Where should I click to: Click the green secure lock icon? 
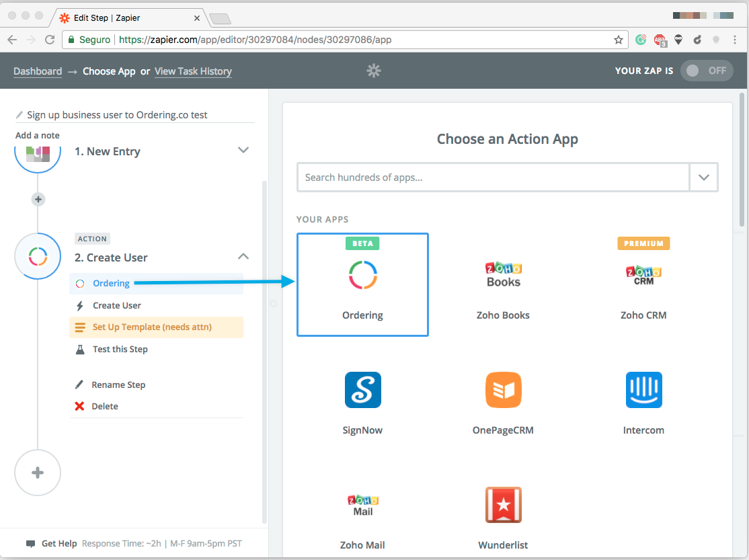[71, 40]
